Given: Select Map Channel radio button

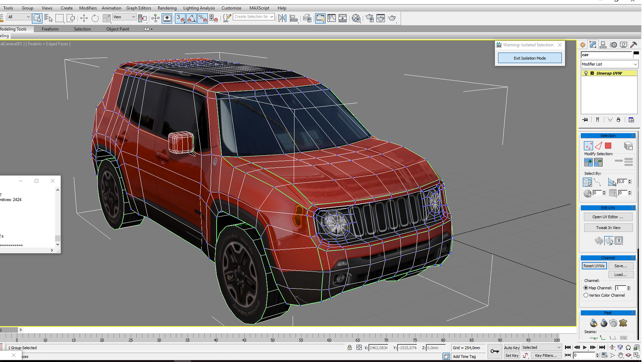Looking at the screenshot, I should coord(586,288).
